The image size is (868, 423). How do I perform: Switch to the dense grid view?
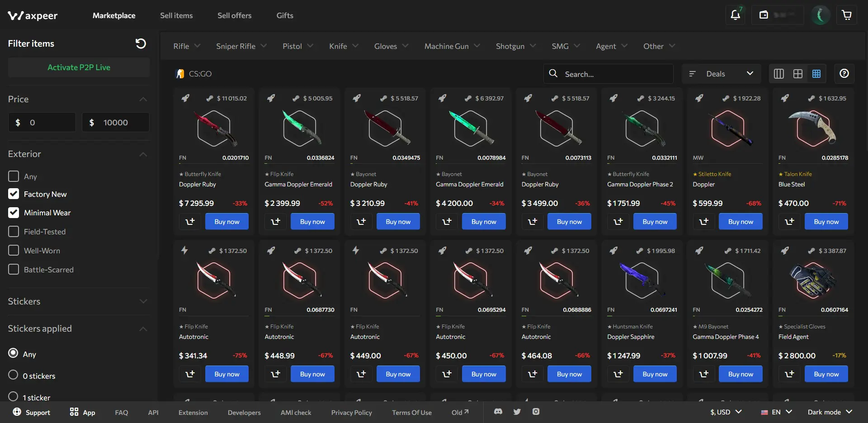click(x=816, y=74)
